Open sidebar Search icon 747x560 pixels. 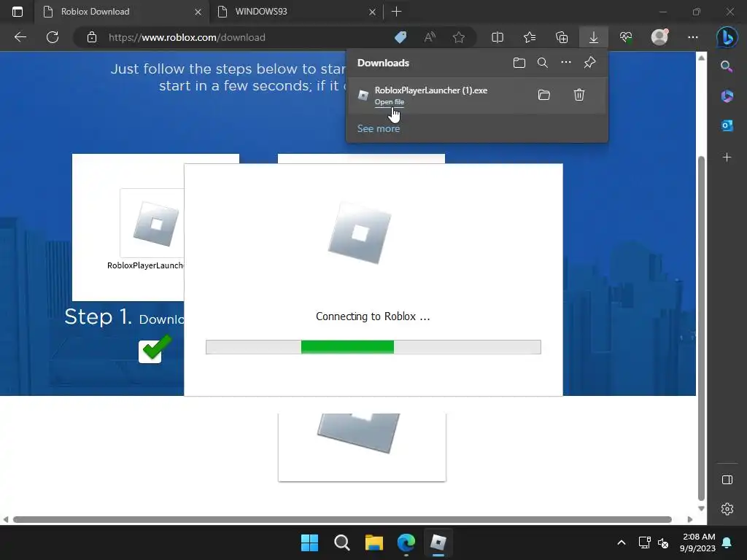coord(727,66)
